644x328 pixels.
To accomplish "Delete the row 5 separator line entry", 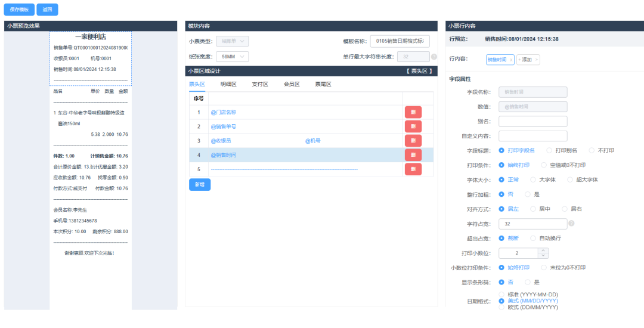I will (413, 169).
